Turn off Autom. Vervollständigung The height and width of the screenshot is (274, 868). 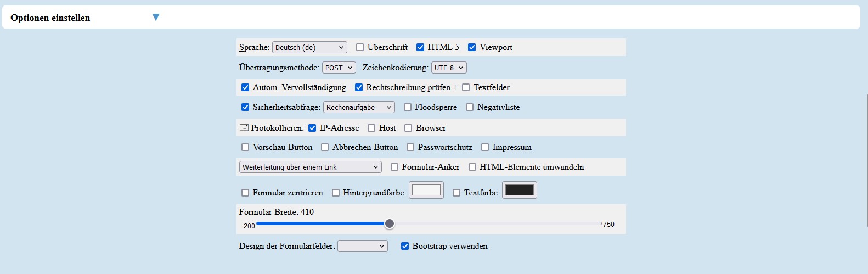245,87
